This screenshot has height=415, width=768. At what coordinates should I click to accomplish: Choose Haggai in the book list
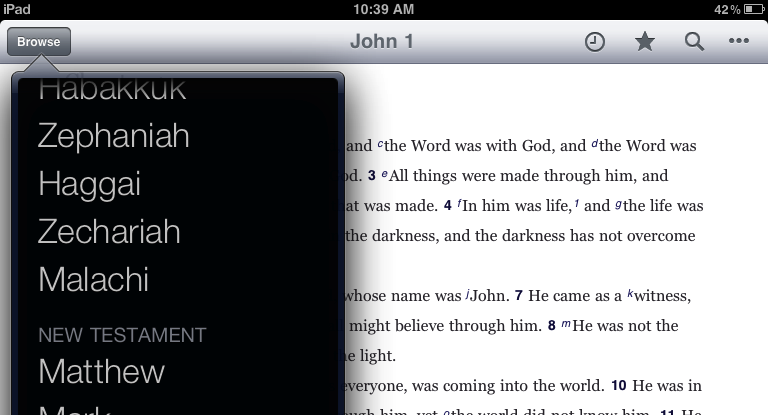click(89, 184)
